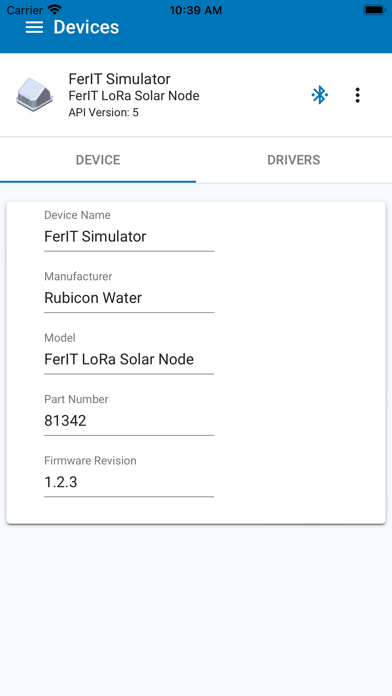Tap the FerIT LoRa Solar Node subtitle
Viewport: 392px width, 696px height.
[134, 95]
